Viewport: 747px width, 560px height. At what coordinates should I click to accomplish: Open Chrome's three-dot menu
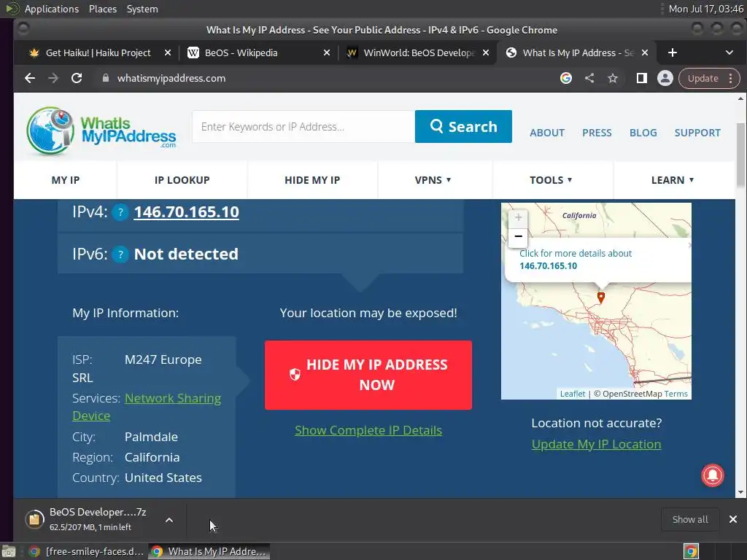tap(731, 79)
